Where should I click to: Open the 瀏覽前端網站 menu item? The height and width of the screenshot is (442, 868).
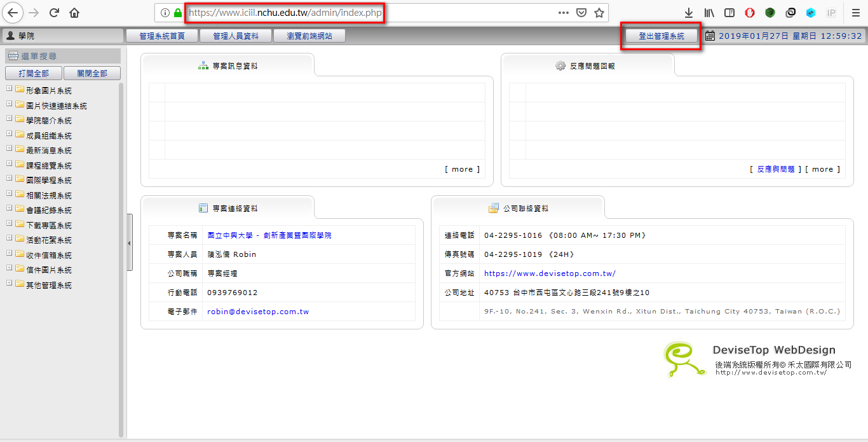tap(309, 36)
